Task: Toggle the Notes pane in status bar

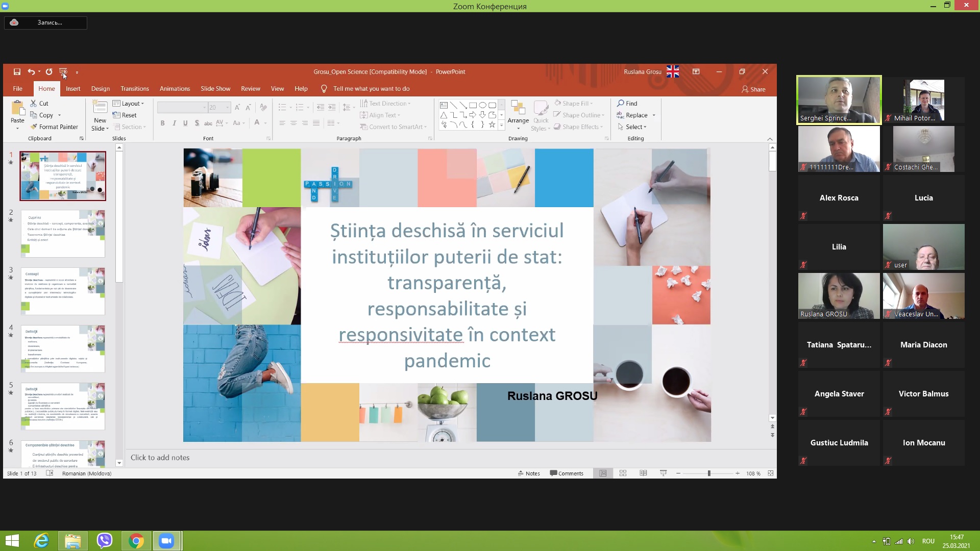Action: 529,473
